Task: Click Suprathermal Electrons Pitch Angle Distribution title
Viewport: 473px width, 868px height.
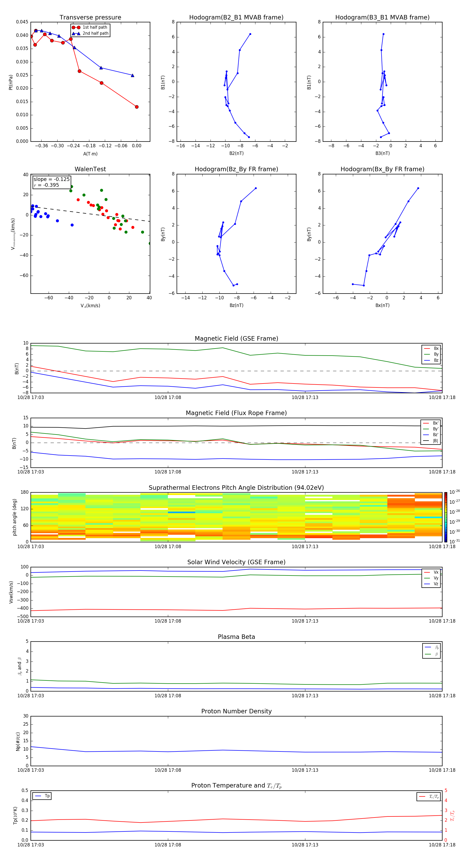Action: (x=236, y=488)
